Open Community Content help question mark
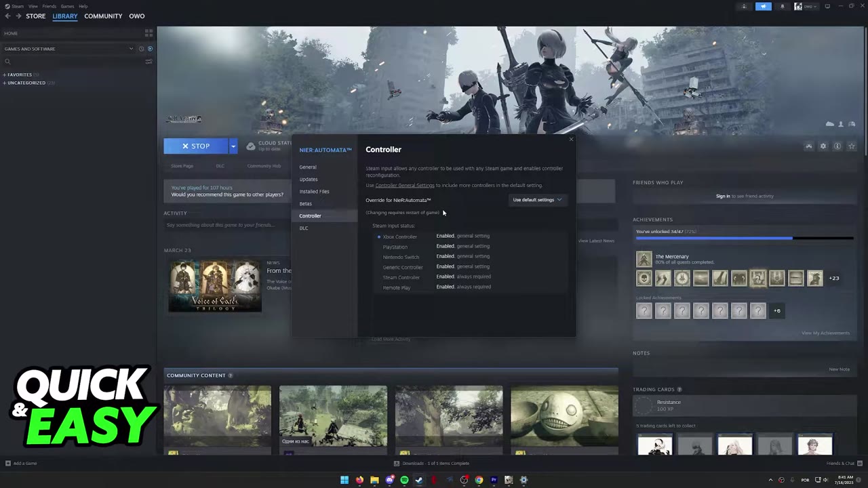 pyautogui.click(x=231, y=375)
